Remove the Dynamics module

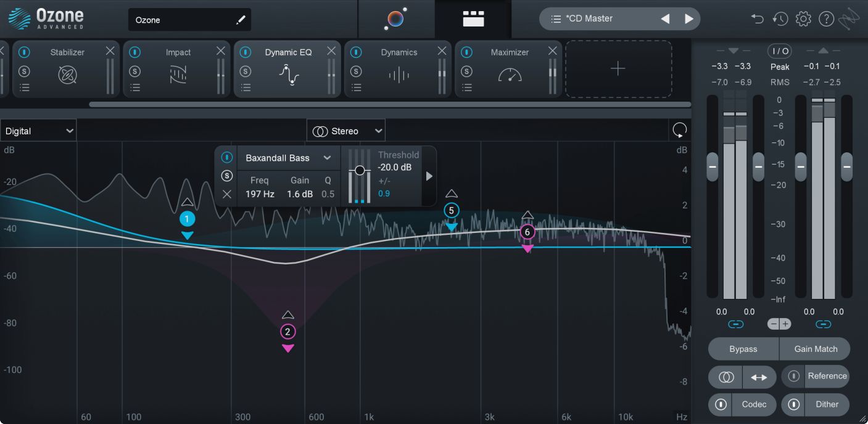coord(442,51)
